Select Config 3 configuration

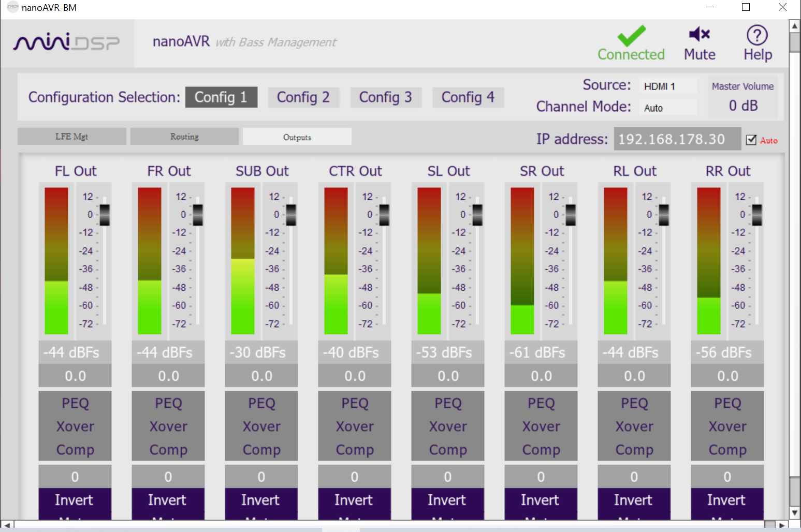[x=386, y=97]
